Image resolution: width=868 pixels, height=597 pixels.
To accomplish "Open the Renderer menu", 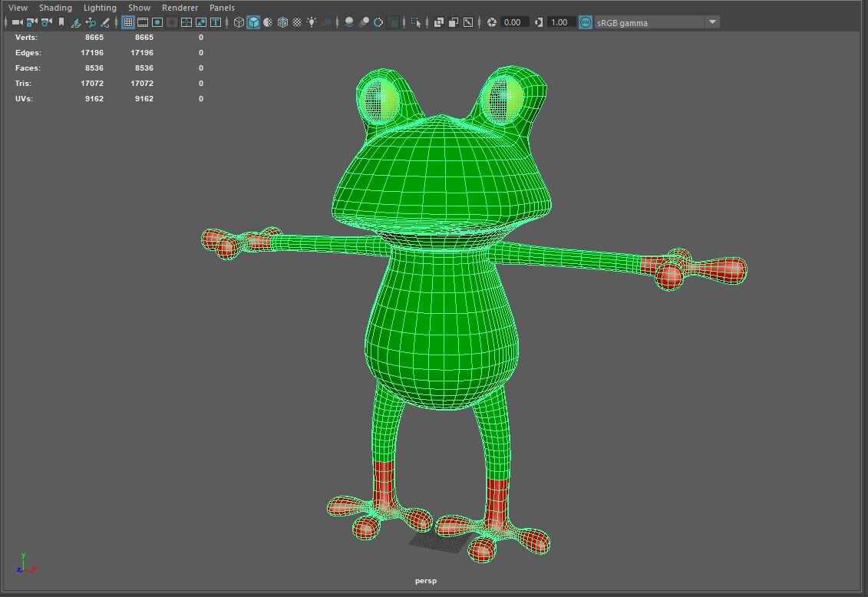I will click(180, 7).
